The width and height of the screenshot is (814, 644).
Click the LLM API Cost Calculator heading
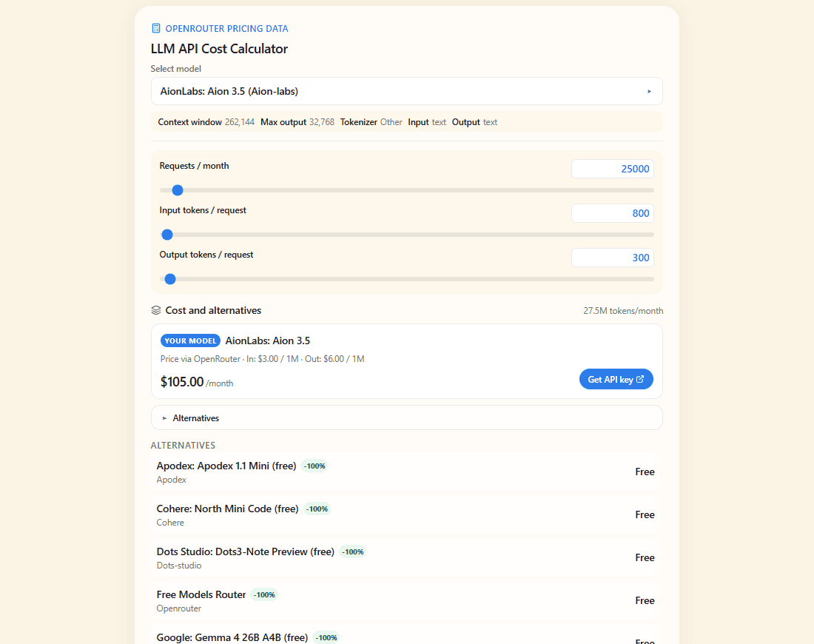point(219,49)
